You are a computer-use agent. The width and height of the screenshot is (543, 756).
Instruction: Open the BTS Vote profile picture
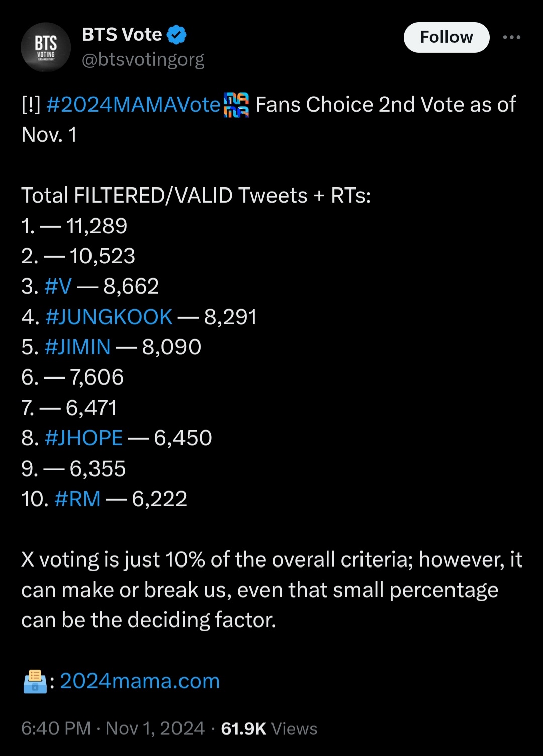point(46,47)
